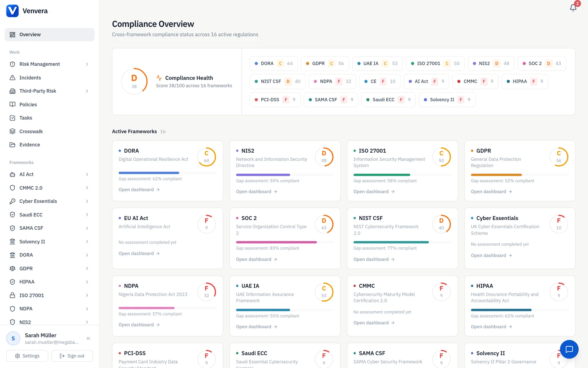Click the Compliance Health pulse icon
This screenshot has width=588, height=368.
(x=159, y=78)
